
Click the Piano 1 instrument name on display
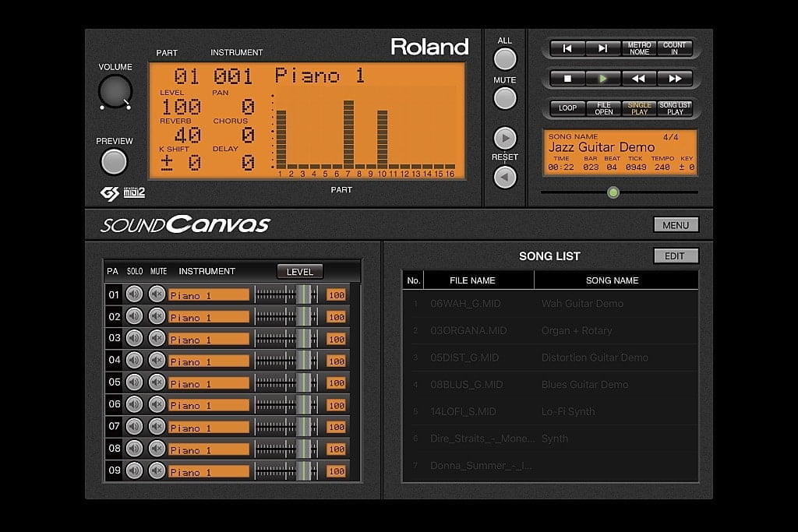(320, 76)
